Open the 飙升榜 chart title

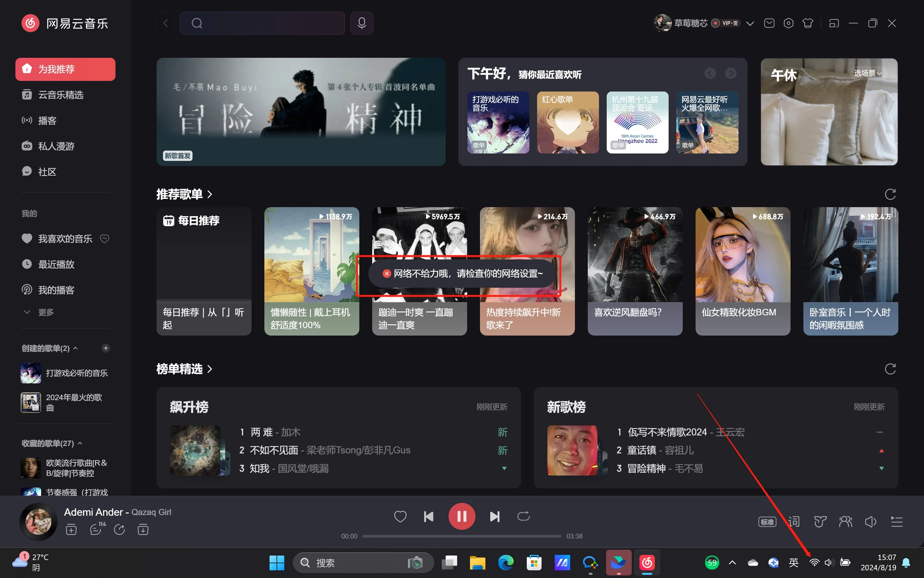coord(189,407)
